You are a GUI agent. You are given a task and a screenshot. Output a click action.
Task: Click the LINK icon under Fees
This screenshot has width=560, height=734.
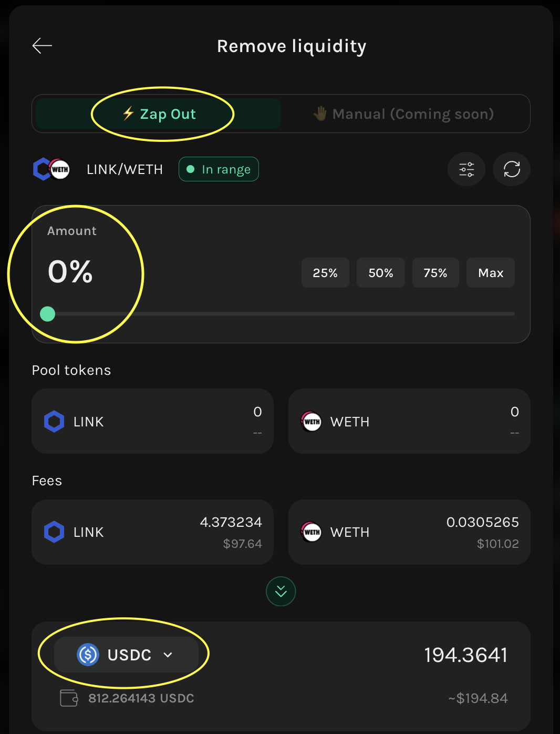(x=54, y=532)
